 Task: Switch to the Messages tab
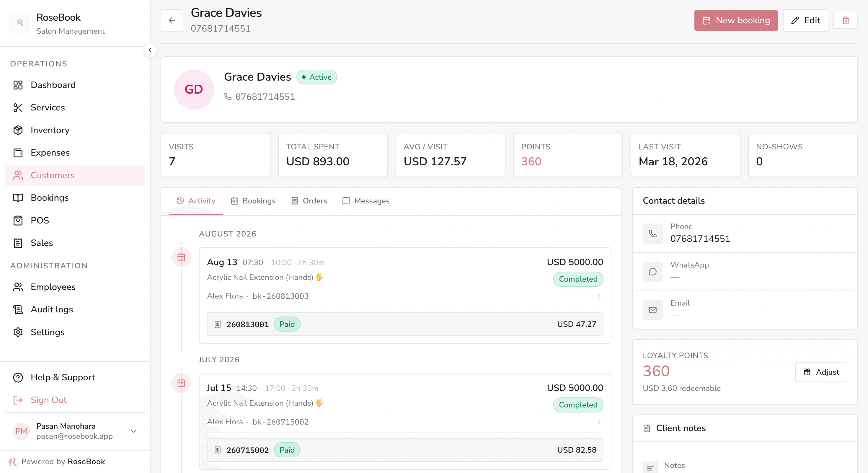[366, 201]
